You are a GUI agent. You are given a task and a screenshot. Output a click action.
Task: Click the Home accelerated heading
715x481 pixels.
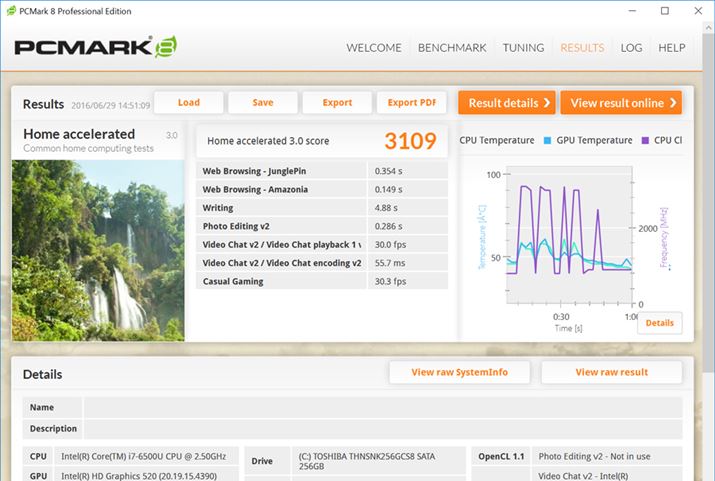tap(79, 134)
